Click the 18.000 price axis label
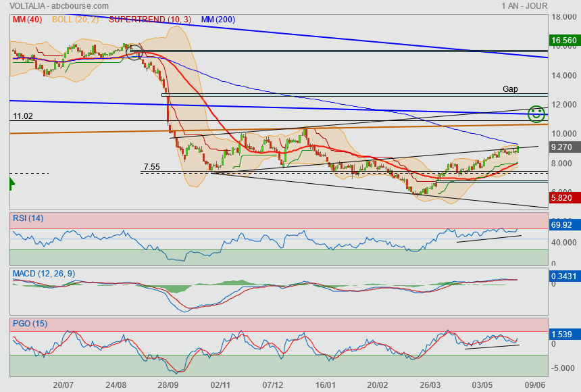Viewport: 581px width, 392px height. point(564,17)
